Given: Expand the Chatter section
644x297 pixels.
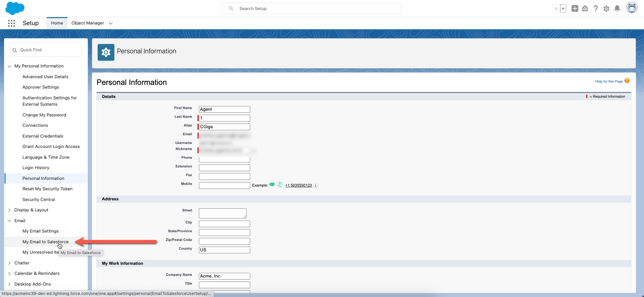Looking at the screenshot, I should click(x=9, y=263).
